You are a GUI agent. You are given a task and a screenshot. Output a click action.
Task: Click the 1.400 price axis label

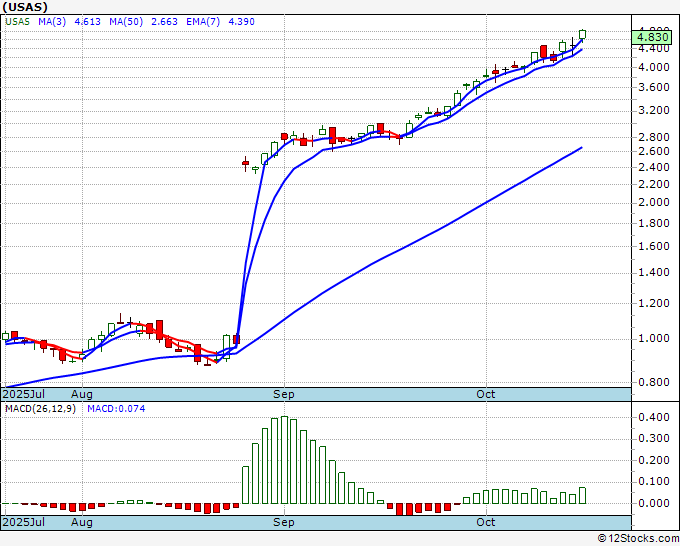pyautogui.click(x=654, y=272)
